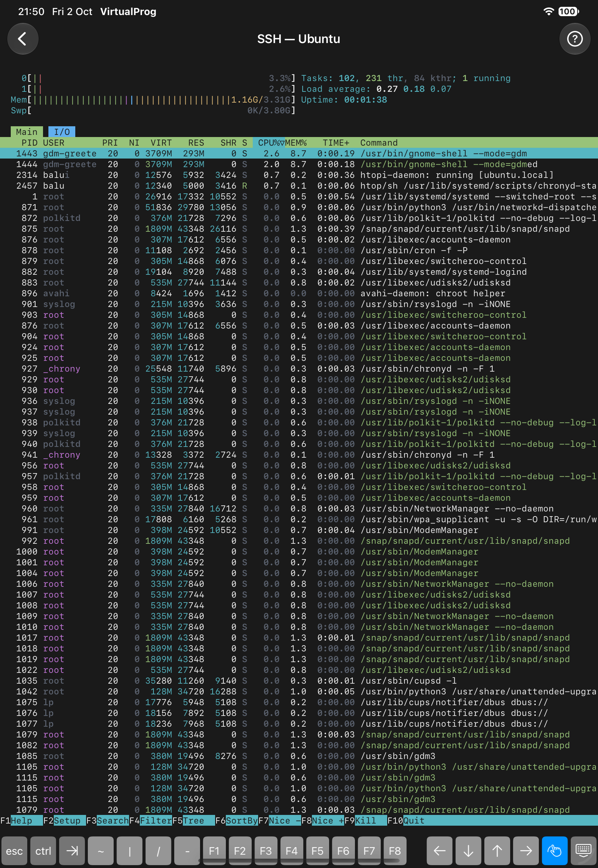Image resolution: width=598 pixels, height=868 pixels.
Task: Choose Filter in the htop function bar
Action: click(151, 820)
